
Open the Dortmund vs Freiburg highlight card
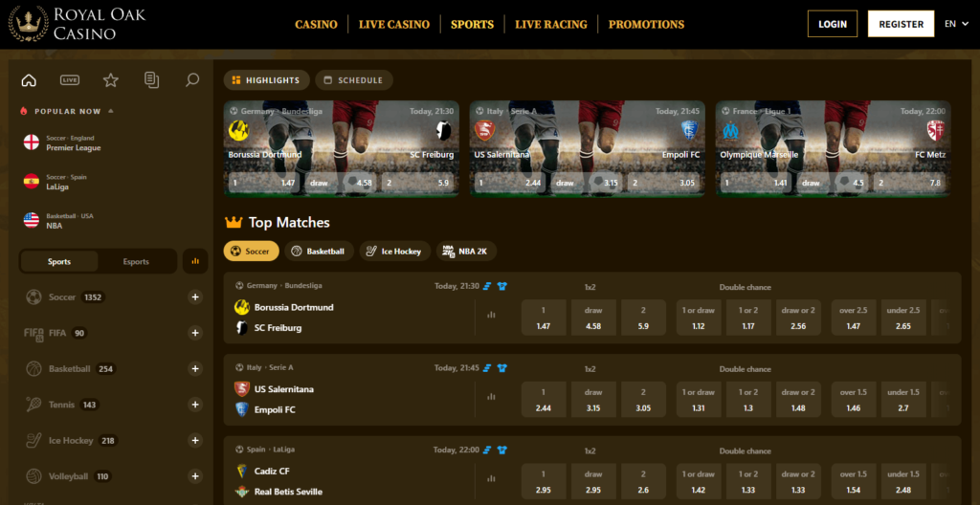click(x=342, y=149)
